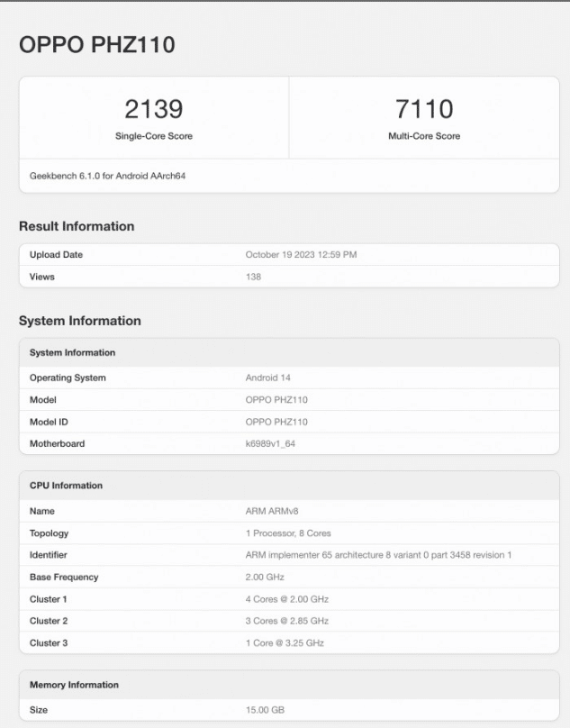570x728 pixels.
Task: Click the Upload Date label
Action: (x=56, y=254)
